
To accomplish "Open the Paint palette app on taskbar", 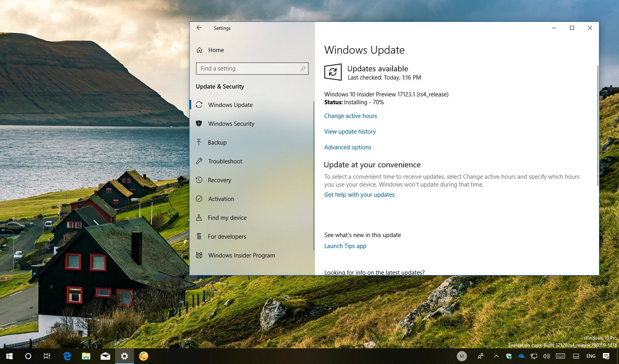I will click(x=144, y=356).
